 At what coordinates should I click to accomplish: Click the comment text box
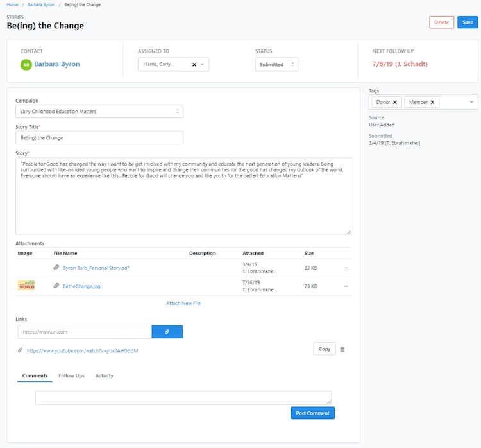183,398
